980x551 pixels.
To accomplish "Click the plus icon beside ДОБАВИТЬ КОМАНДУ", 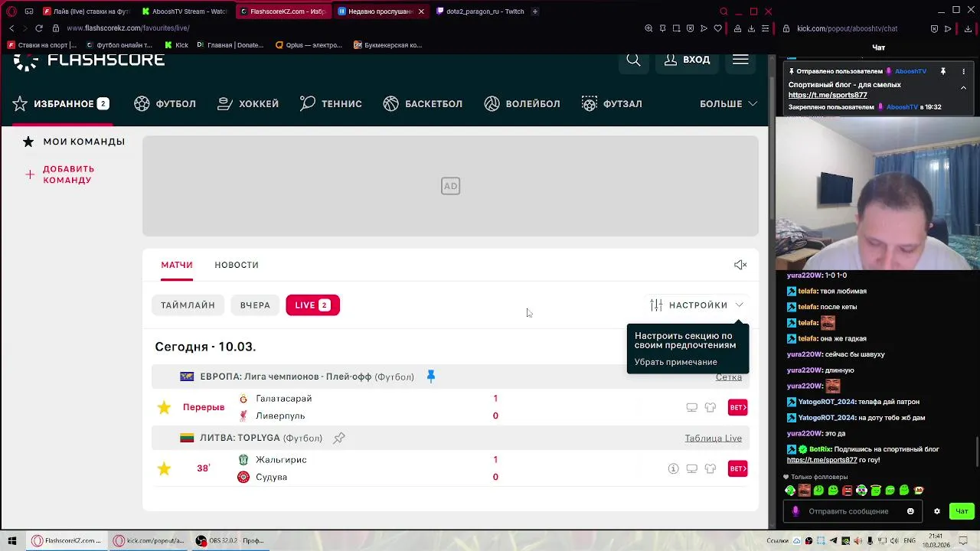I will tap(30, 174).
